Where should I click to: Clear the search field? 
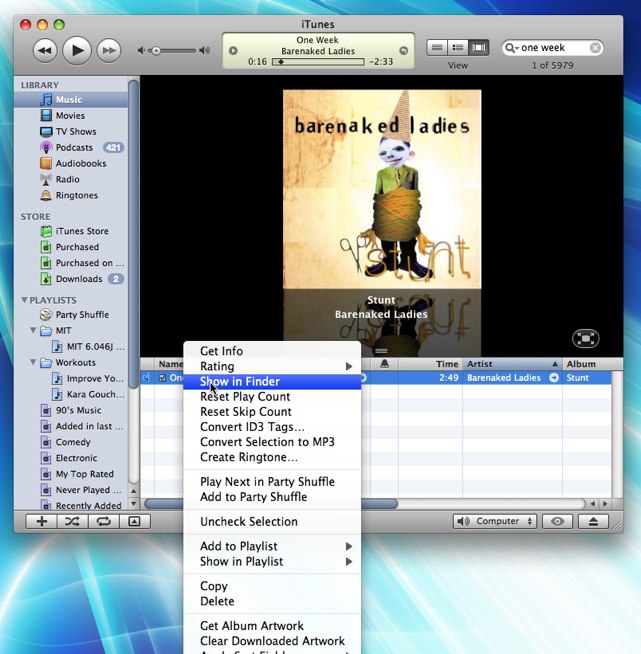pos(596,48)
